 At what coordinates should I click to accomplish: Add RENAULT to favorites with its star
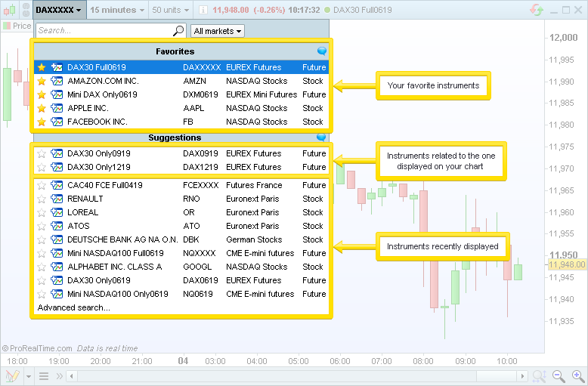tap(42, 199)
